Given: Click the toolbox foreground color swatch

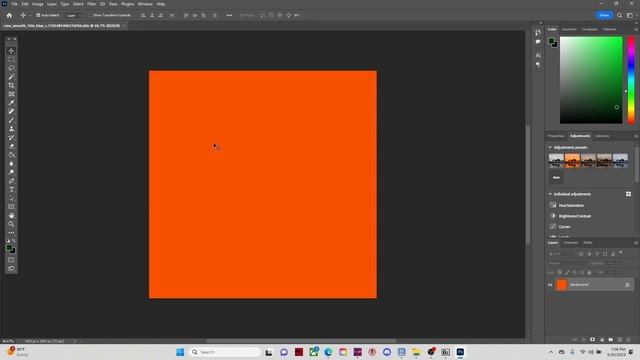Looking at the screenshot, I should tap(9, 248).
